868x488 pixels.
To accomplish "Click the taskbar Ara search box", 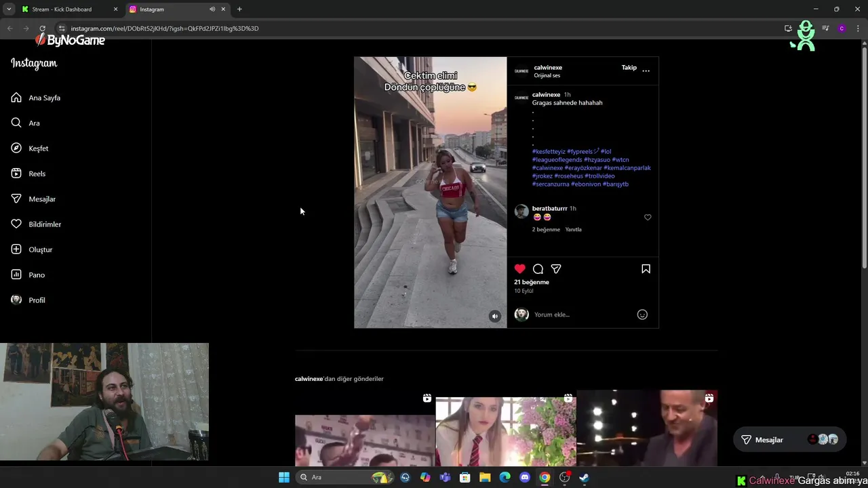I will click(346, 477).
